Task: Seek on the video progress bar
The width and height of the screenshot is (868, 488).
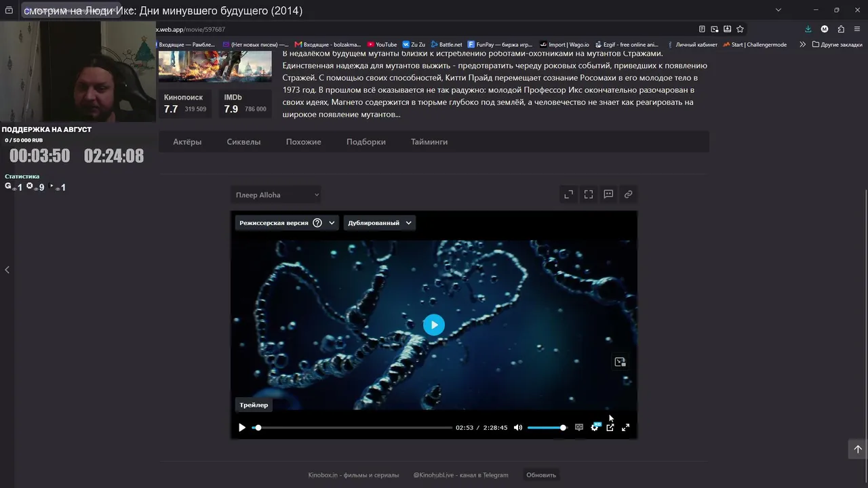Action: tap(352, 428)
